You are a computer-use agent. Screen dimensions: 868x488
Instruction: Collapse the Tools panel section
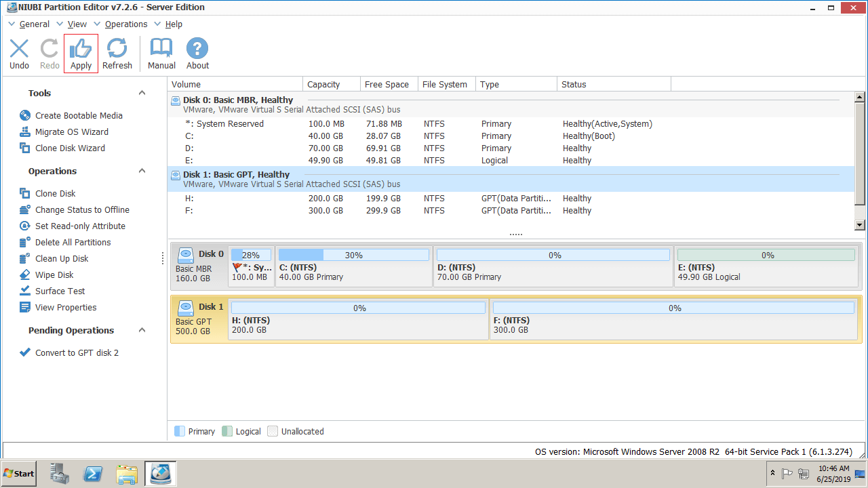coord(142,94)
